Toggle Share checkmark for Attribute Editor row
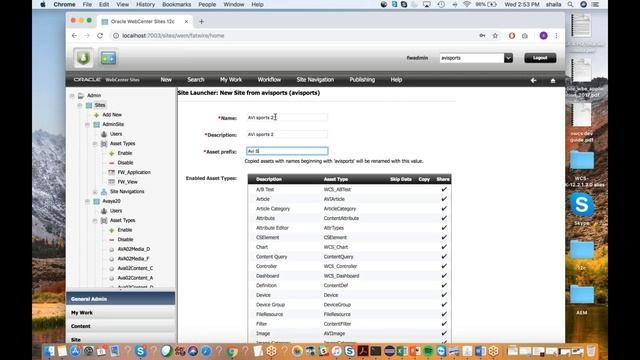The width and height of the screenshot is (640, 360). click(x=444, y=228)
